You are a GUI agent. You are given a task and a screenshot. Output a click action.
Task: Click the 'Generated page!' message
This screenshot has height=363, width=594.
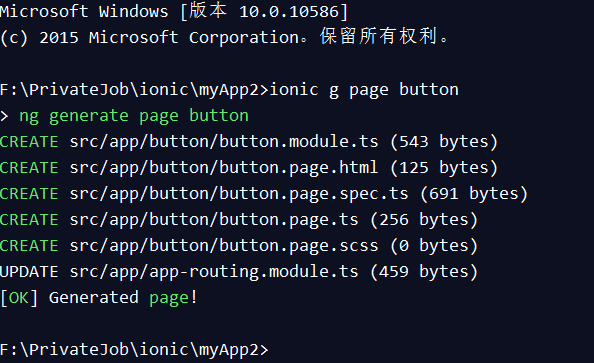pos(123,298)
